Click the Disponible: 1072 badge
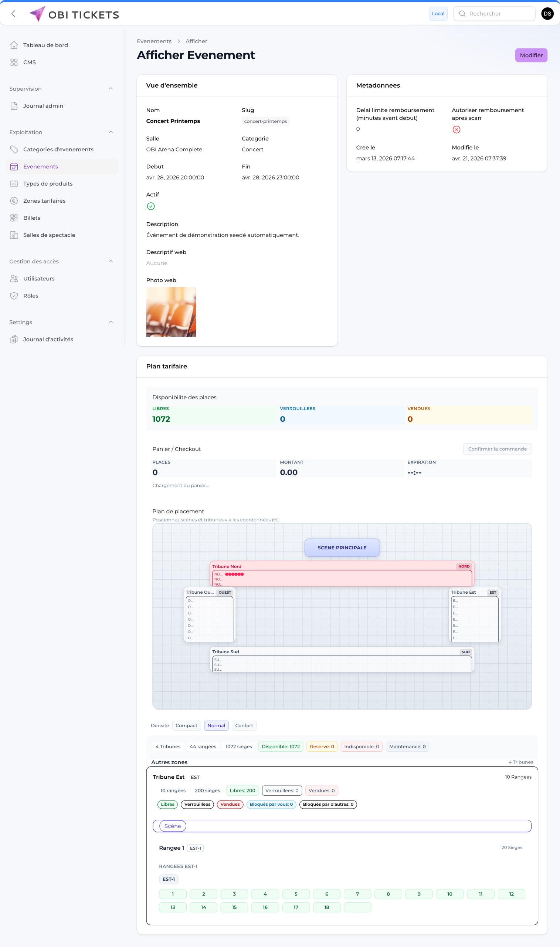 (281, 747)
